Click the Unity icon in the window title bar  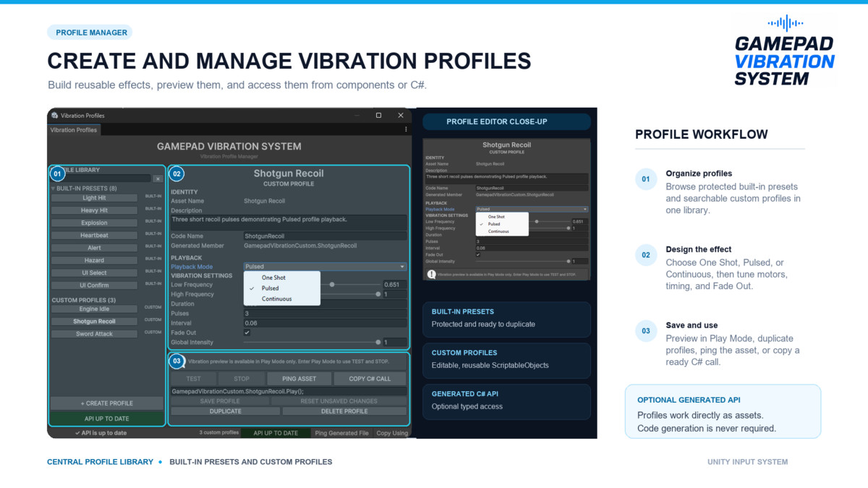coord(55,116)
